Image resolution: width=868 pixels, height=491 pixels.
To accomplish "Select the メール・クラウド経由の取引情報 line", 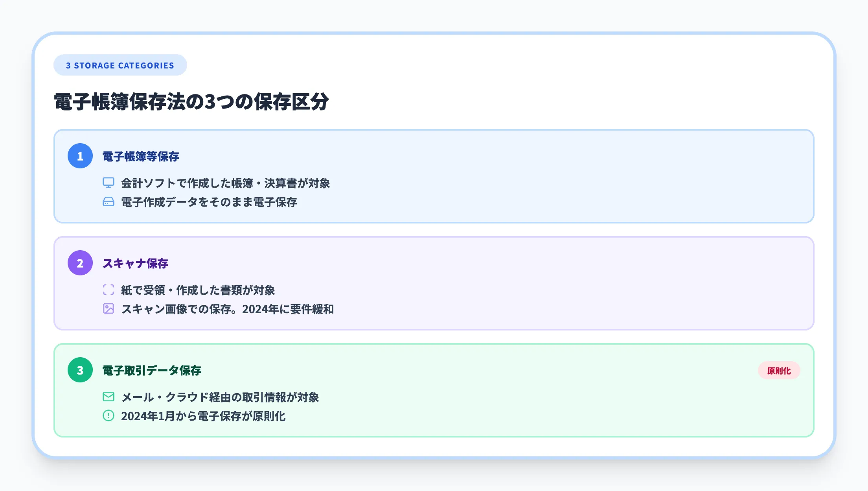I will coord(220,397).
